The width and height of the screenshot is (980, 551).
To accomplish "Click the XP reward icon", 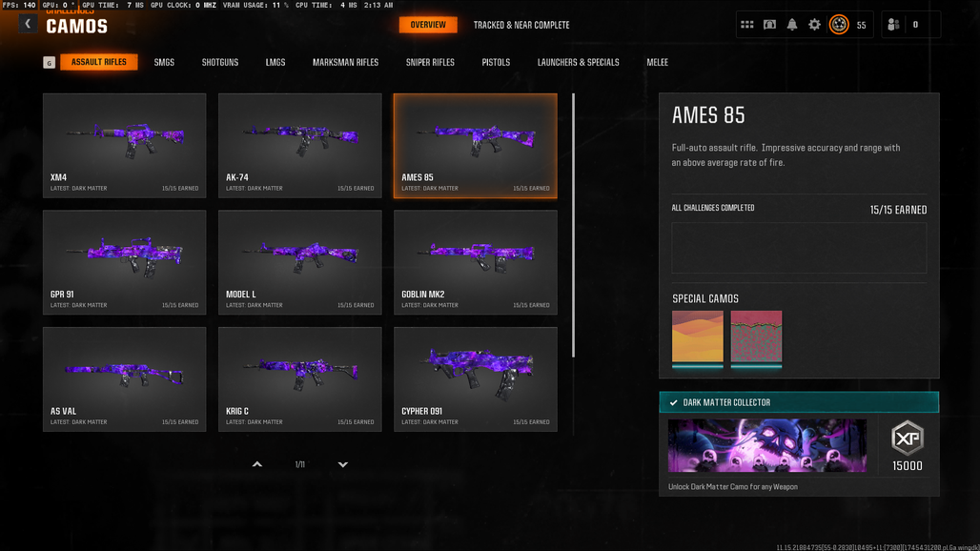I will click(907, 438).
